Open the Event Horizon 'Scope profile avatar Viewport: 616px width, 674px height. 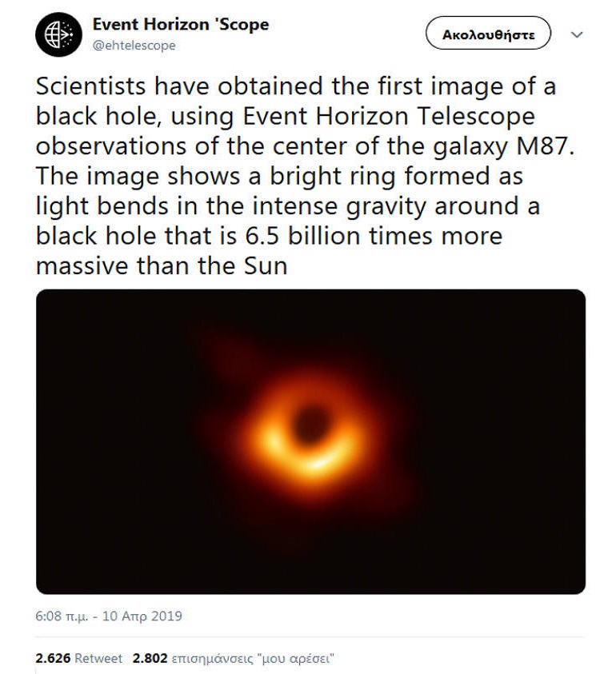[x=58, y=34]
